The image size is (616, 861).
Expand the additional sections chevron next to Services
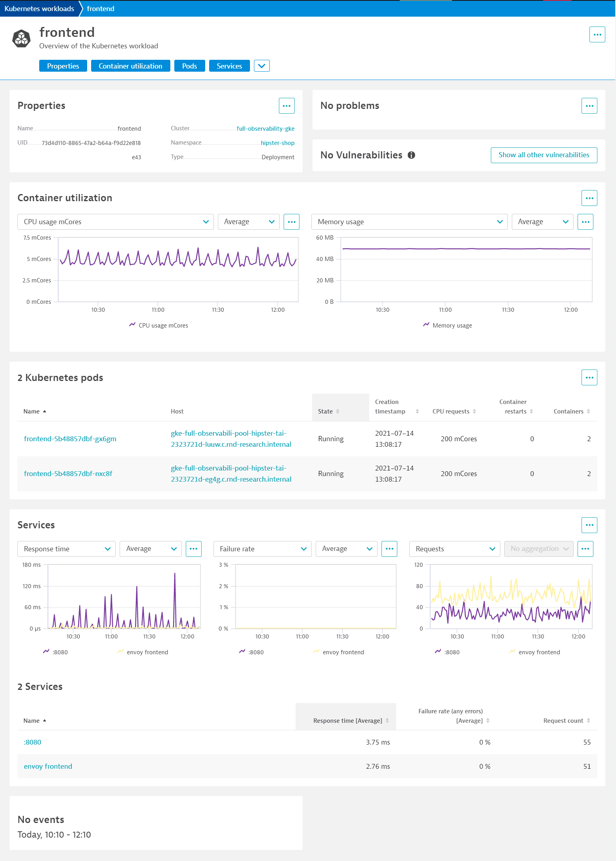[x=261, y=66]
